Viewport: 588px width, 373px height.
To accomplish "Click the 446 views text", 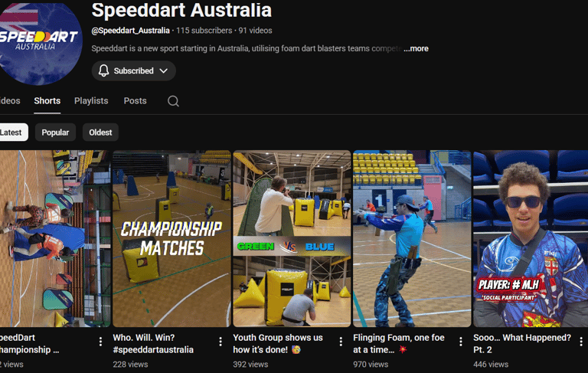I will [491, 364].
